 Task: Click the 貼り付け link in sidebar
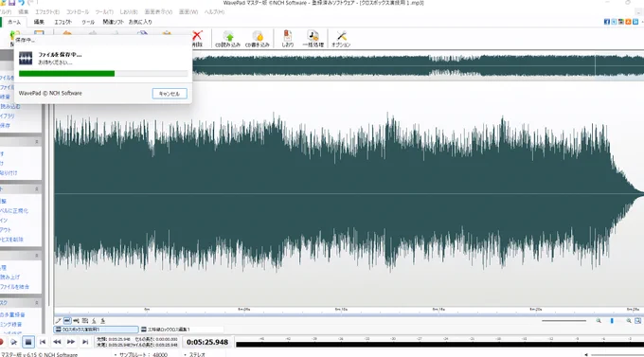click(x=9, y=173)
